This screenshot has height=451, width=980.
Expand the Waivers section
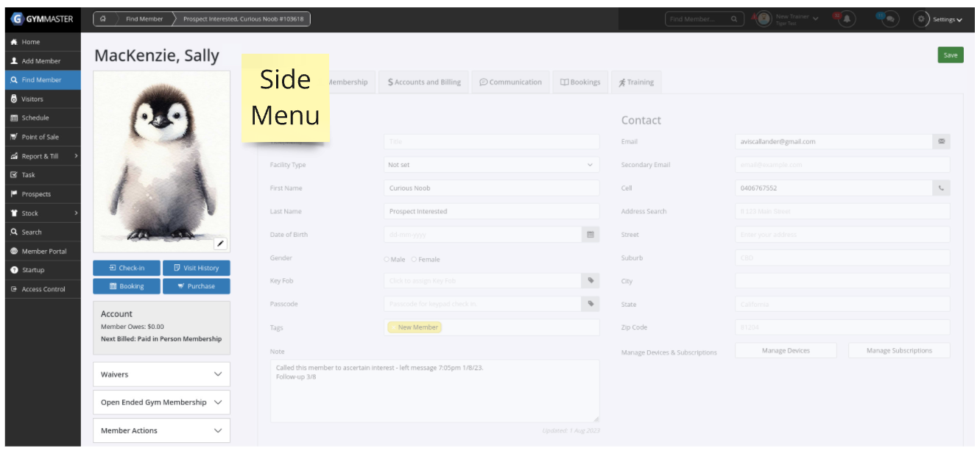[x=161, y=374]
